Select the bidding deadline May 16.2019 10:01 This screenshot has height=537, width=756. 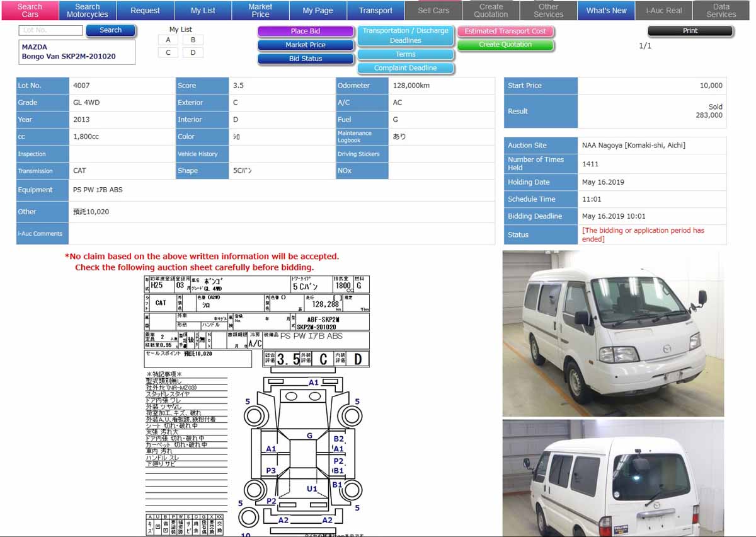614,216
